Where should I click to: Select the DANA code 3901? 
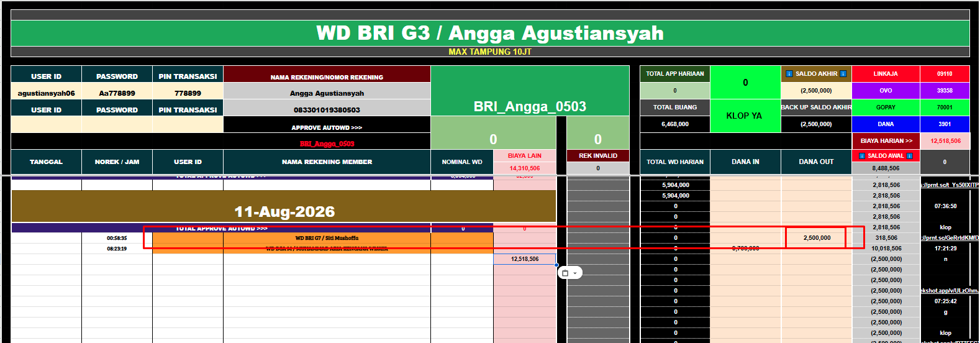(x=945, y=124)
